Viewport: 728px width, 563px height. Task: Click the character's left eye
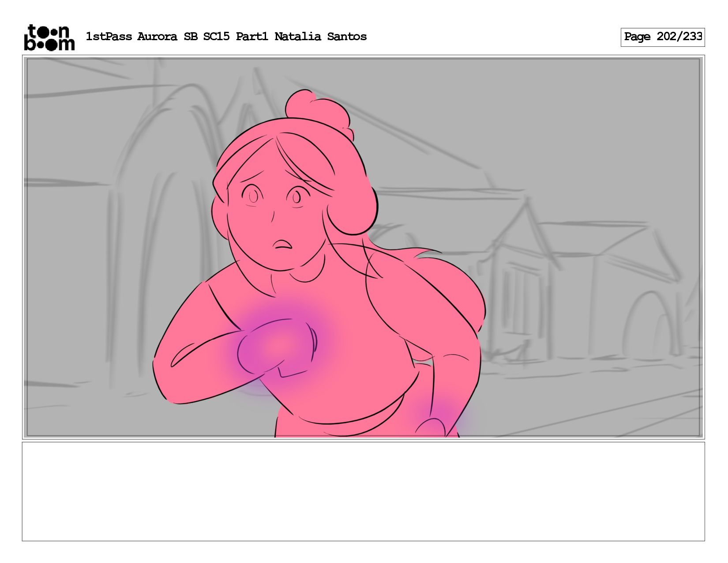pyautogui.click(x=253, y=196)
